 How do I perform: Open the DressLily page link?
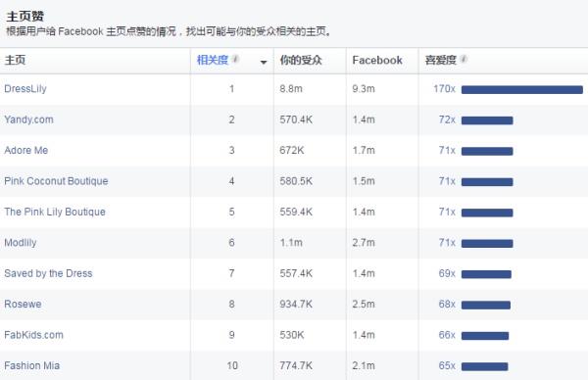[25, 89]
